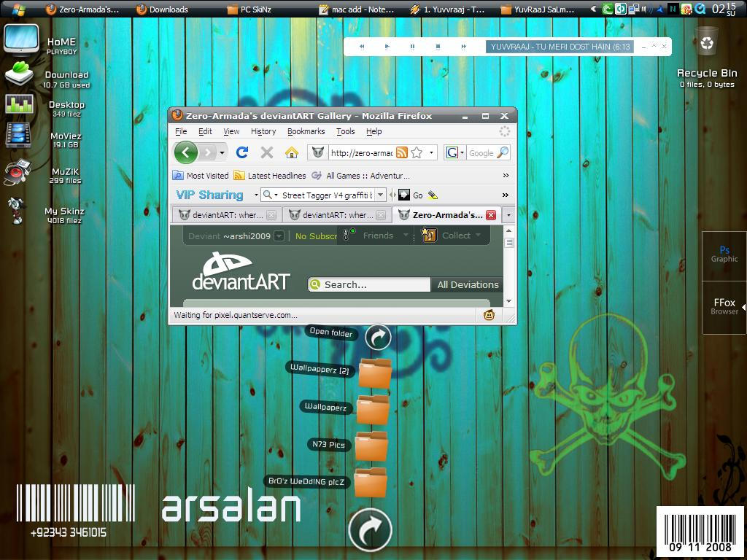Click the Stop loading icon
747x560 pixels.
pyautogui.click(x=267, y=152)
